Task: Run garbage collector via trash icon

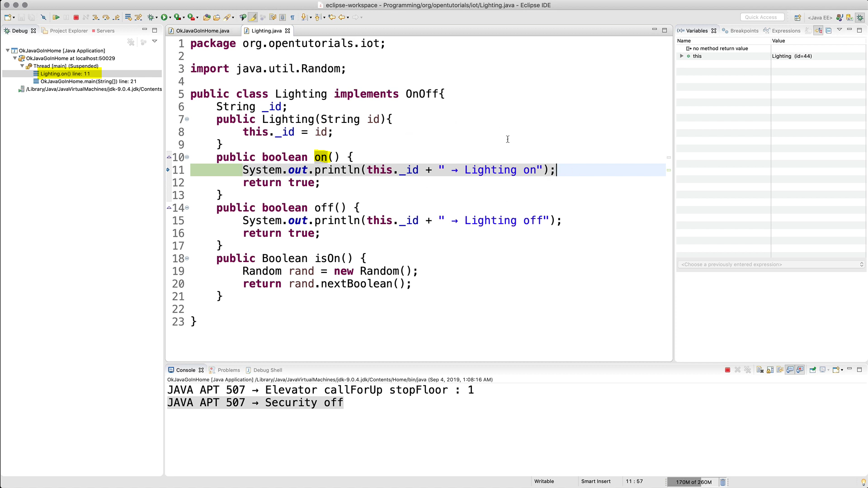Action: click(723, 482)
